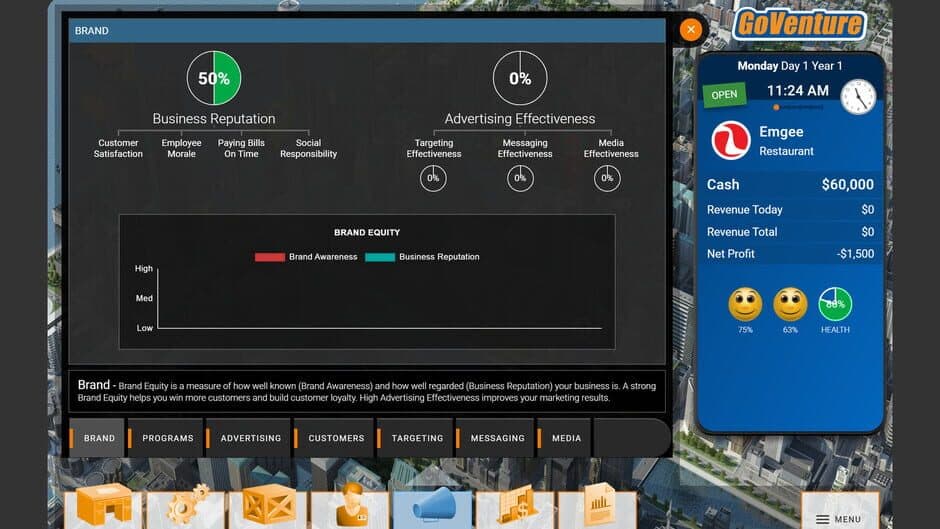Open the building with dollar sign finance icon
The width and height of the screenshot is (940, 529).
[x=515, y=507]
